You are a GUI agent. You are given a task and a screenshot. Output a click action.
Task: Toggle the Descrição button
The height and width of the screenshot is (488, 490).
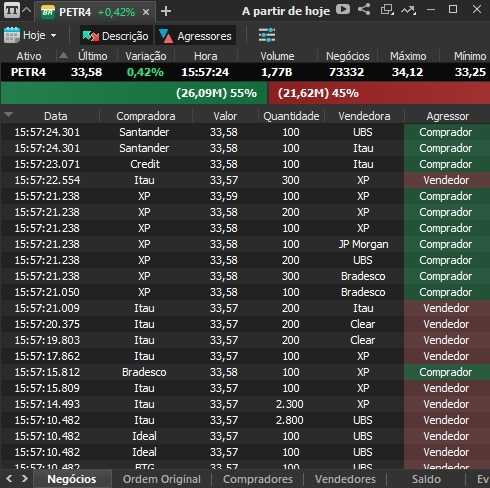(116, 36)
